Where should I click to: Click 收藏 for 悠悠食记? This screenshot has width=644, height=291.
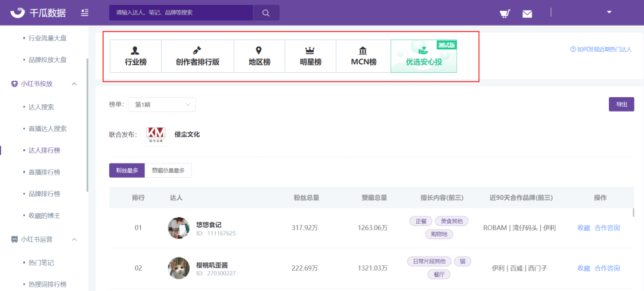coord(584,228)
